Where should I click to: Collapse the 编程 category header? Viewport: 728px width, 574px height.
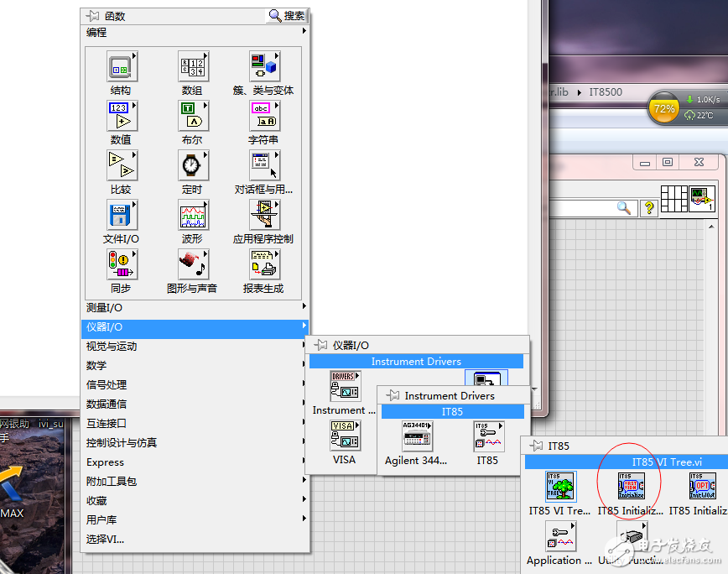pyautogui.click(x=194, y=32)
